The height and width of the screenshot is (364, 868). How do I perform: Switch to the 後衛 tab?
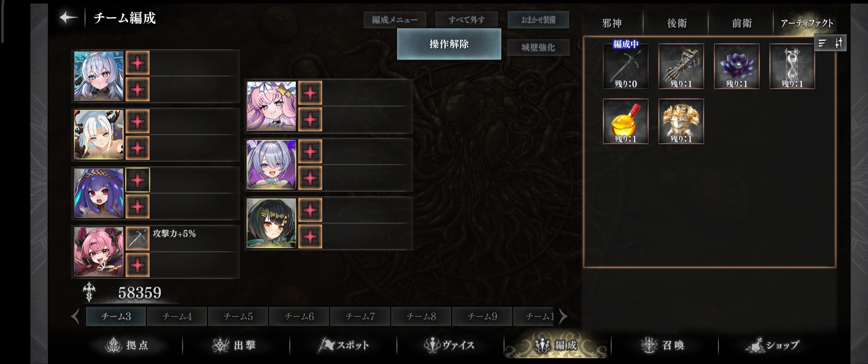677,23
